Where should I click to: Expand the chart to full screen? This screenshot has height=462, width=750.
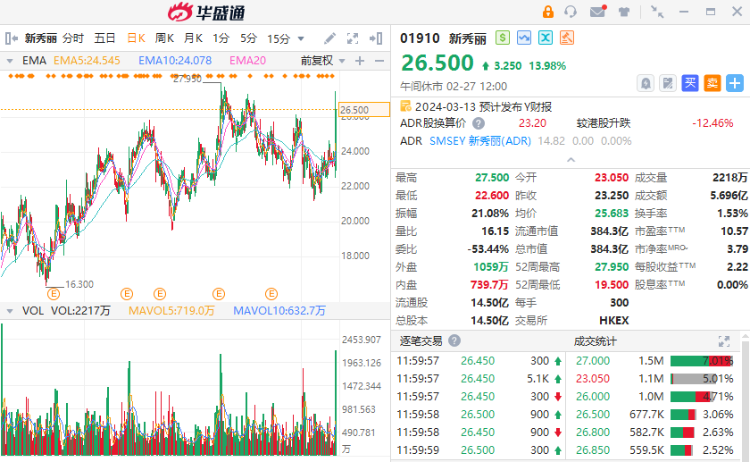tap(353, 38)
